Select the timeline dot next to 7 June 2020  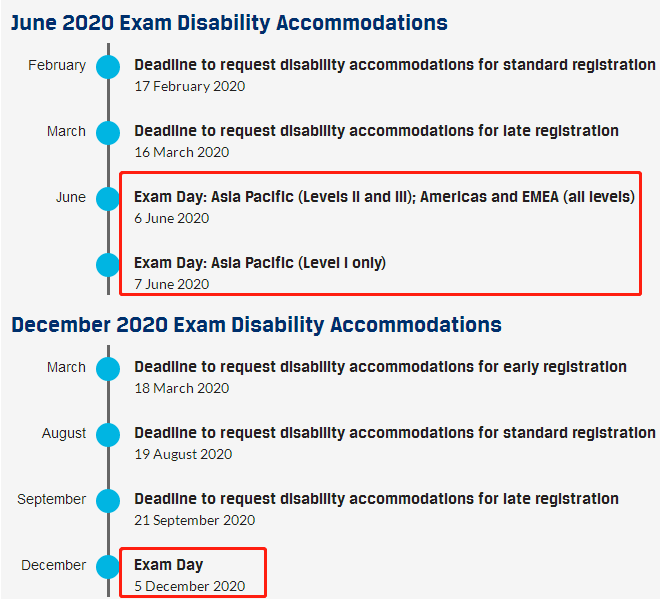(x=108, y=265)
